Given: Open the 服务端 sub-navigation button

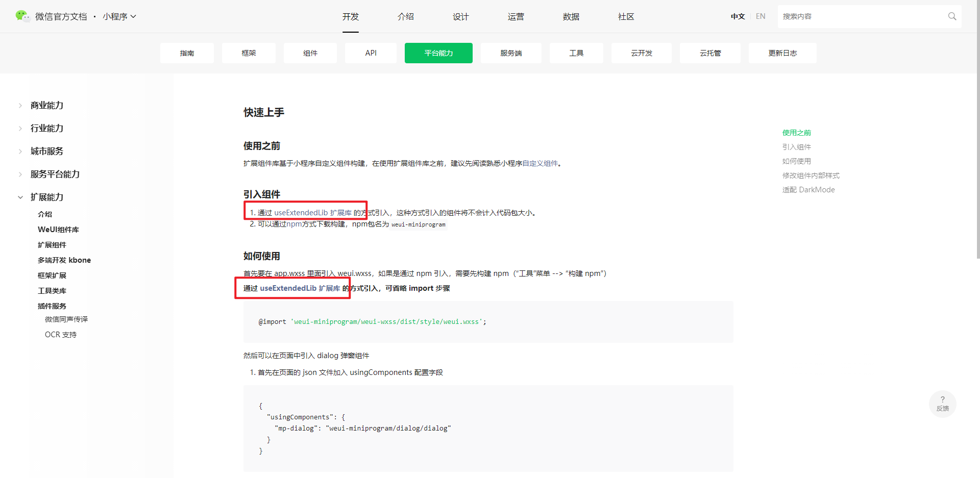Looking at the screenshot, I should click(x=511, y=53).
